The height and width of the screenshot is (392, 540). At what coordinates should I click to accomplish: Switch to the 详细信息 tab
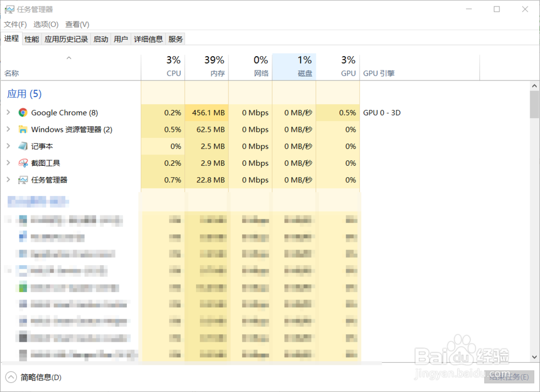pyautogui.click(x=148, y=39)
